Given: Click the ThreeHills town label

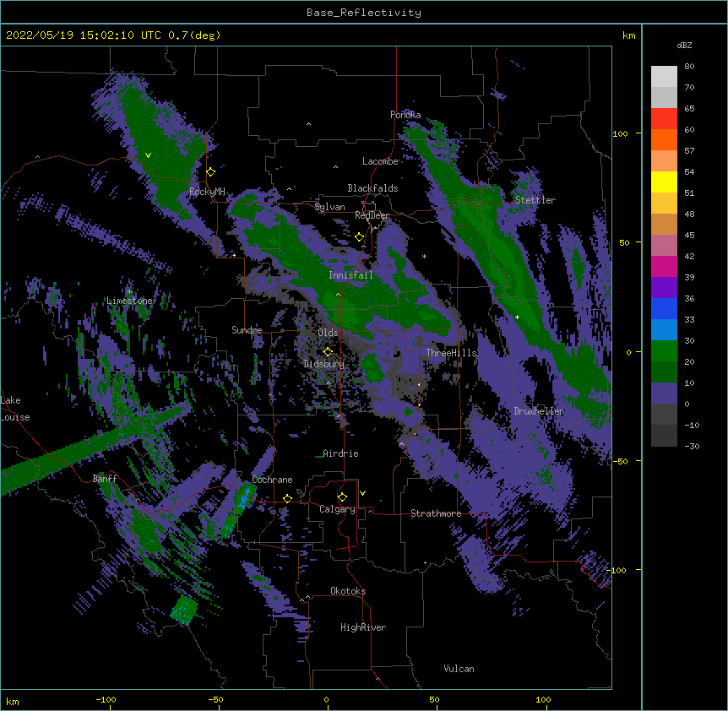Looking at the screenshot, I should [x=451, y=353].
